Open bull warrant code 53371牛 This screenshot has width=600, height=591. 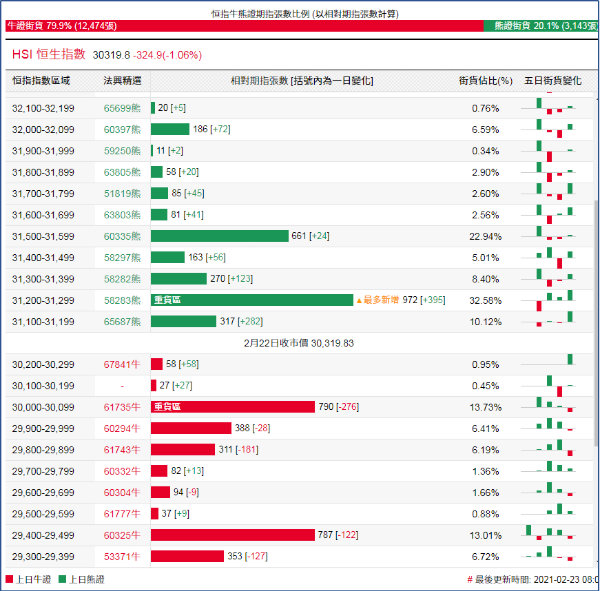[122, 557]
